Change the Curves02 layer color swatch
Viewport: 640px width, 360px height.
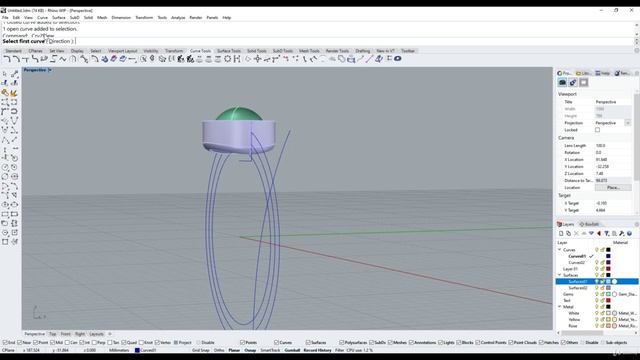pyautogui.click(x=608, y=262)
